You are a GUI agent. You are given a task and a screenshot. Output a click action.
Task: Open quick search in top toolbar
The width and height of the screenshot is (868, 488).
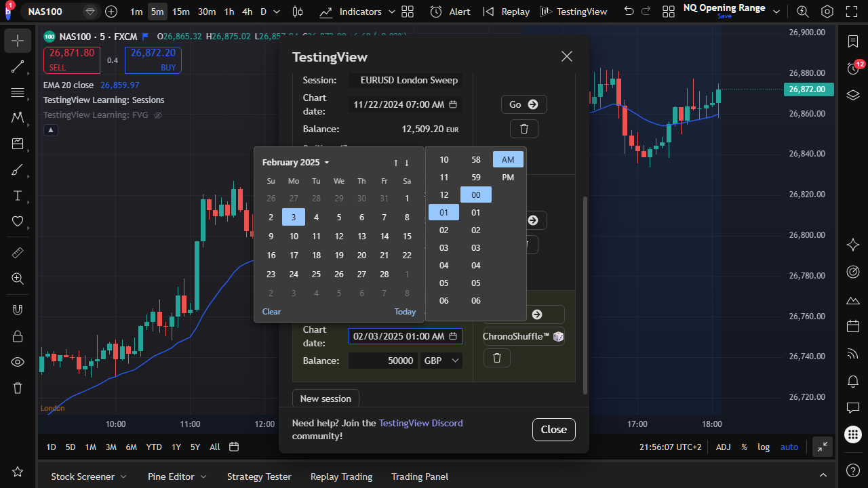click(x=803, y=12)
